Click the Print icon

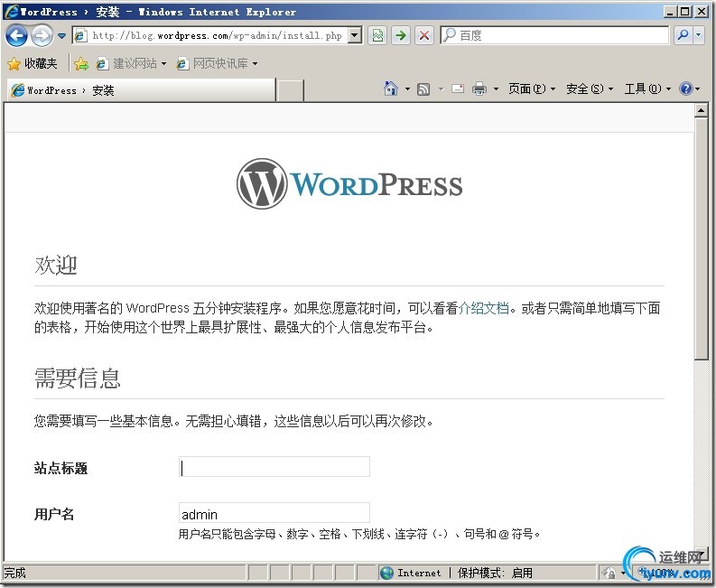click(479, 89)
